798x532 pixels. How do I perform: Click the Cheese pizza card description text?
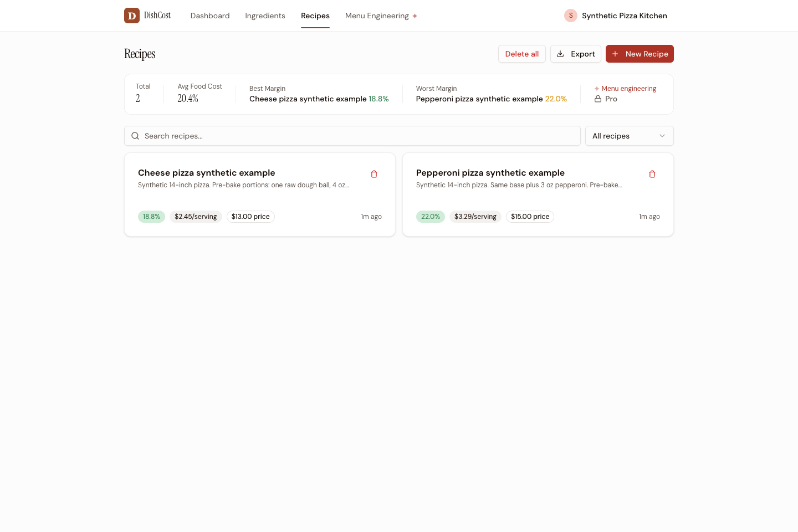click(243, 185)
